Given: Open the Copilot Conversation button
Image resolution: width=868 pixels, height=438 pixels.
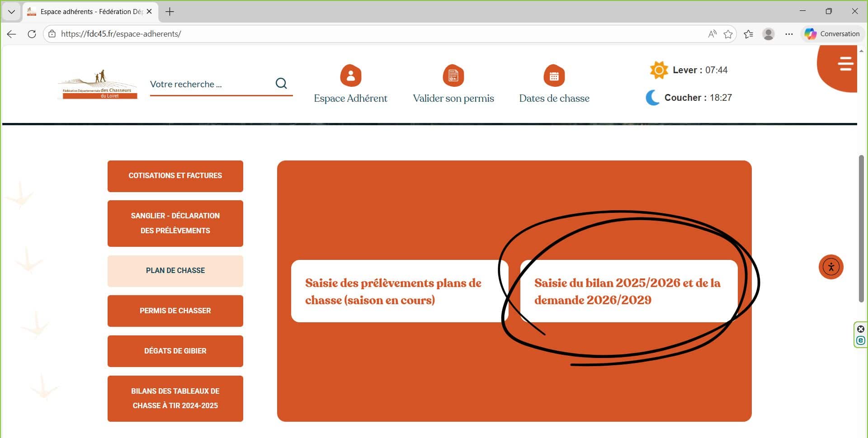Looking at the screenshot, I should tap(832, 34).
